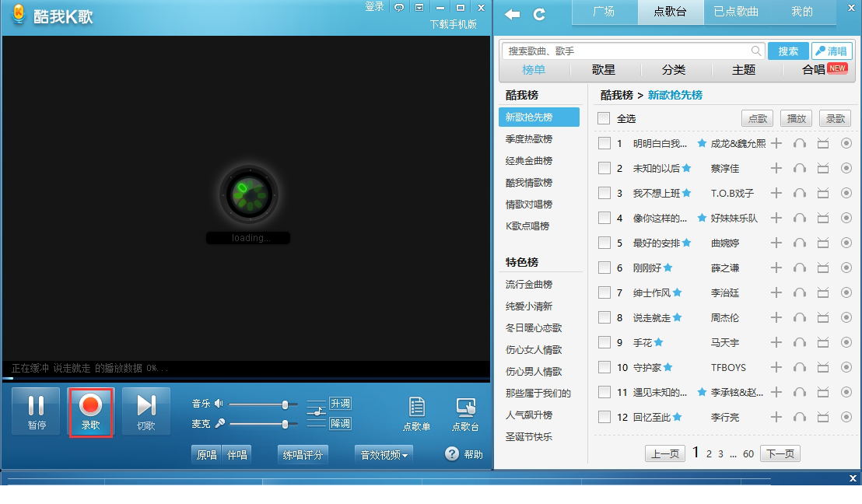Click the skip song (切歌) icon
This screenshot has width=862, height=504.
point(146,411)
